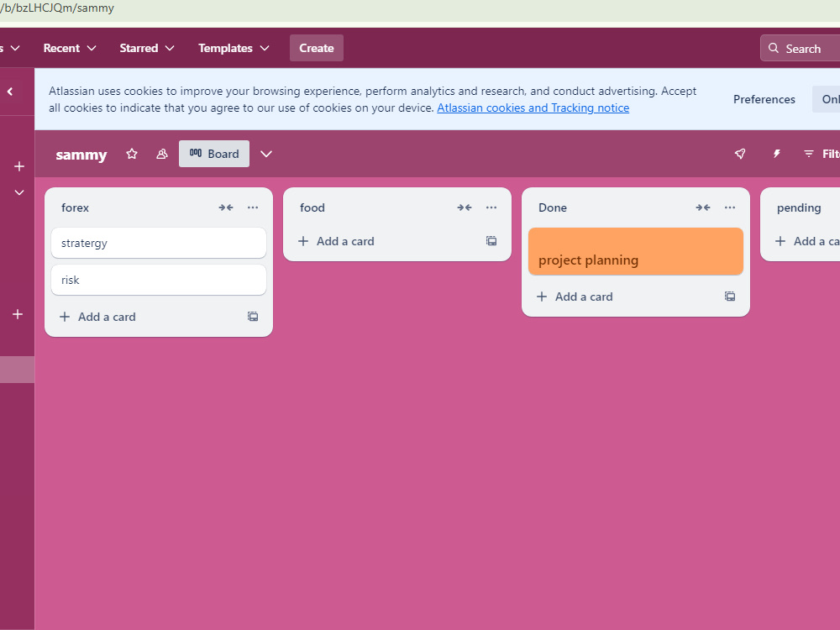Collapse the forex list
The image size is (840, 630).
click(226, 207)
